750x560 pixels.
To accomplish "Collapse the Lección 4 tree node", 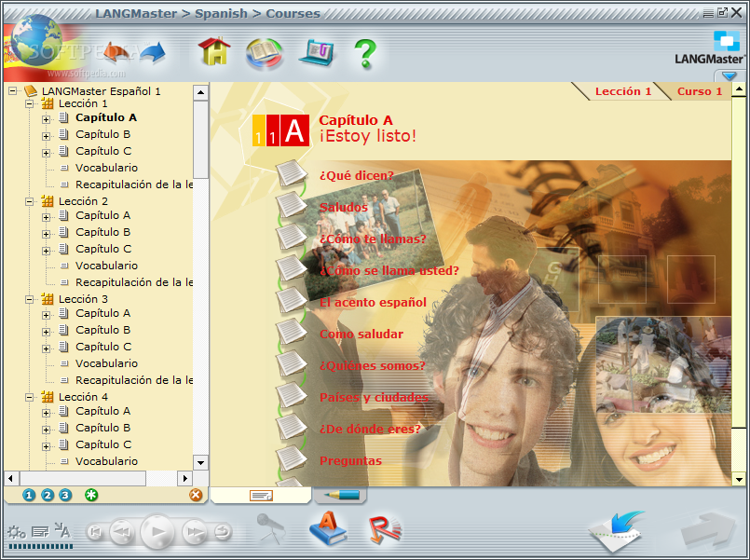I will click(x=29, y=397).
